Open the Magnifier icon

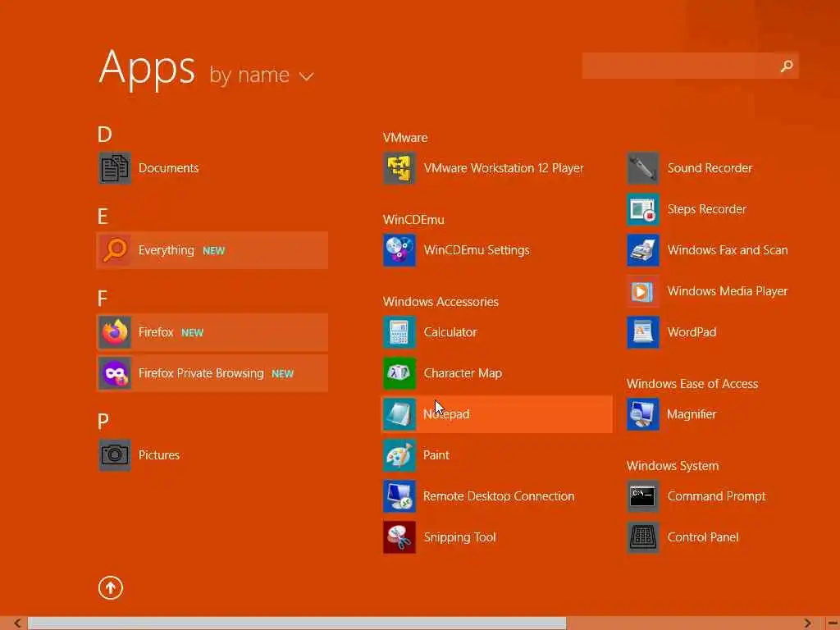tap(643, 414)
